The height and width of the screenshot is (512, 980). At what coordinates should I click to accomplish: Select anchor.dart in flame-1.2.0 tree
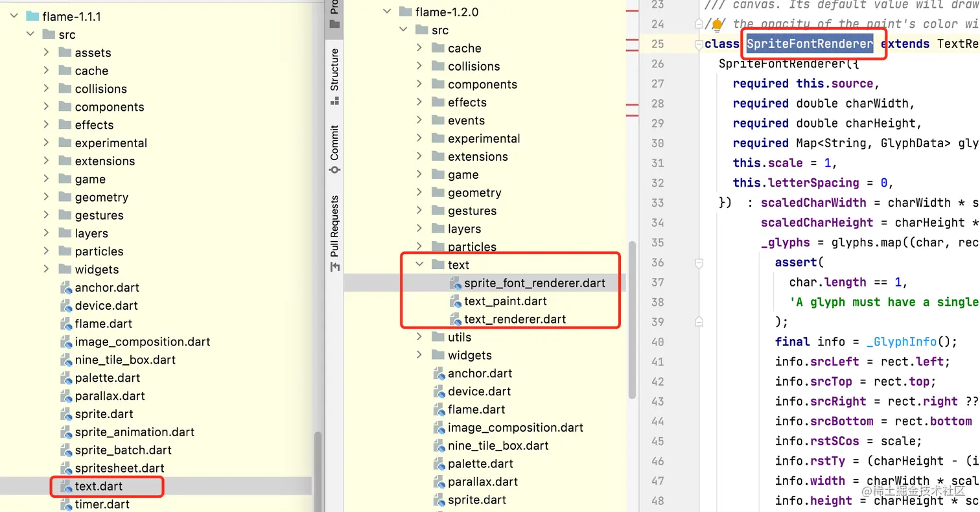tap(480, 373)
